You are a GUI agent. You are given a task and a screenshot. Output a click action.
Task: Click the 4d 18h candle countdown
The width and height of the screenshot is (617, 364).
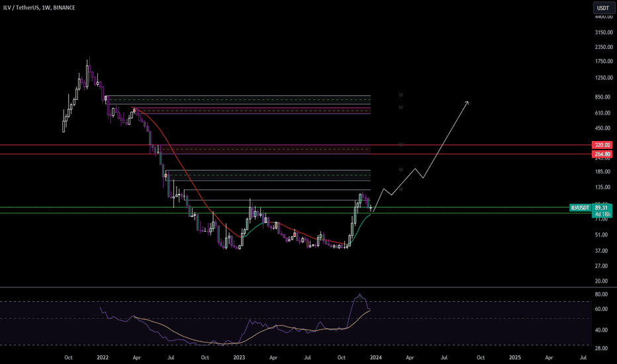(x=602, y=214)
